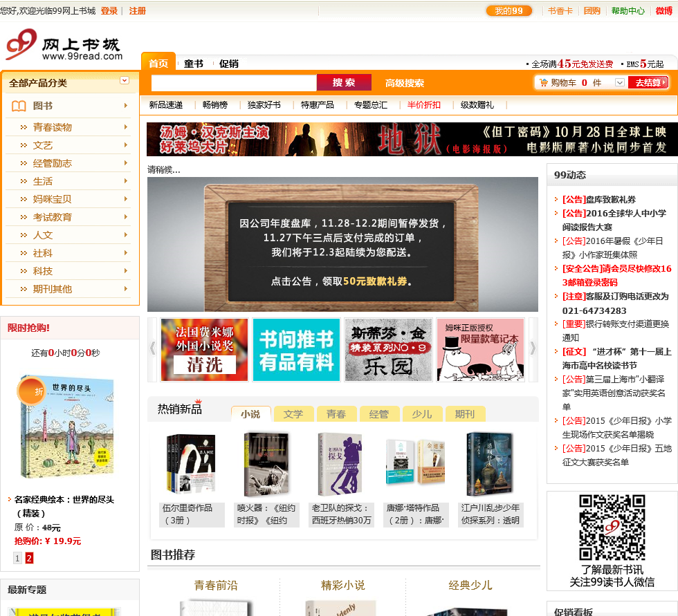Open the 团购 group-buy link
This screenshot has width=678, height=616.
[x=592, y=11]
